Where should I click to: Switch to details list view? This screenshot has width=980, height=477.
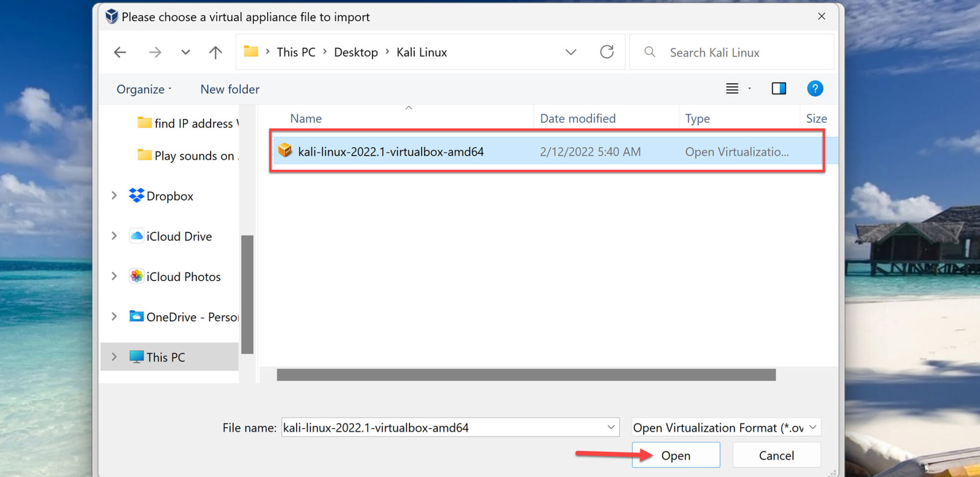click(732, 88)
